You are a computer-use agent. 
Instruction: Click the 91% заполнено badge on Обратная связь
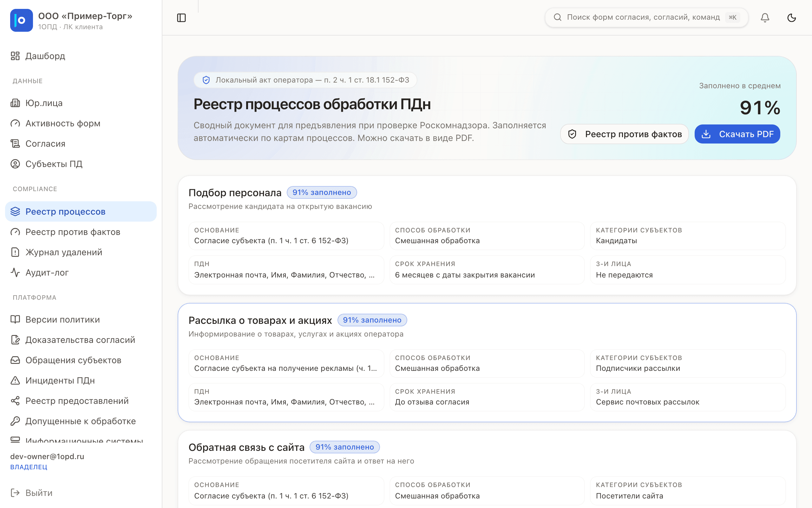click(344, 447)
